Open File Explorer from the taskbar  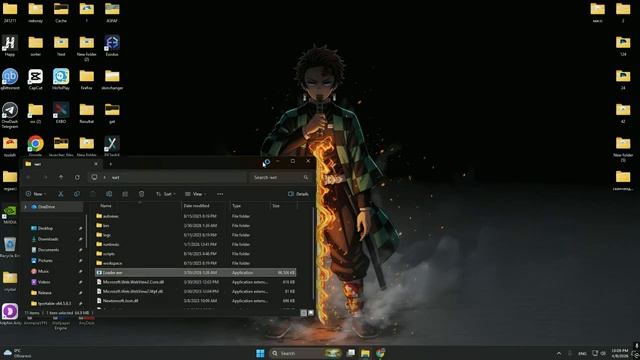tap(365, 353)
